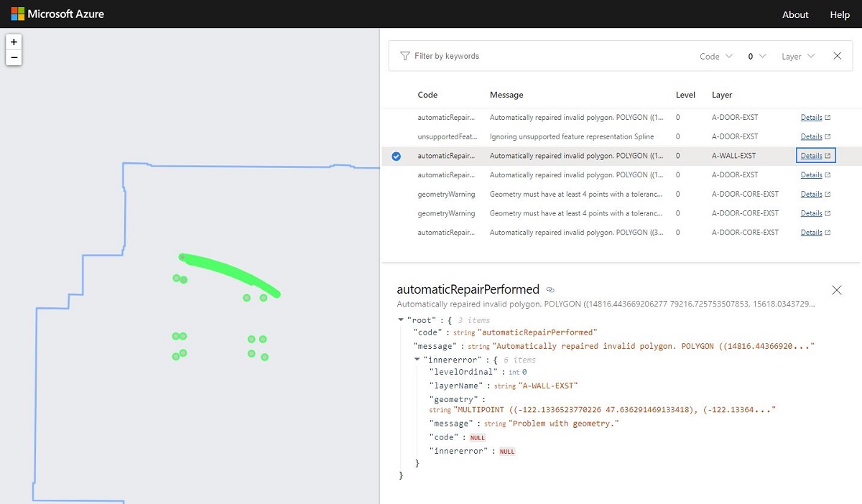The height and width of the screenshot is (504, 862).
Task: Copy link icon beside automaticRepairPerformed title
Action: click(x=550, y=290)
